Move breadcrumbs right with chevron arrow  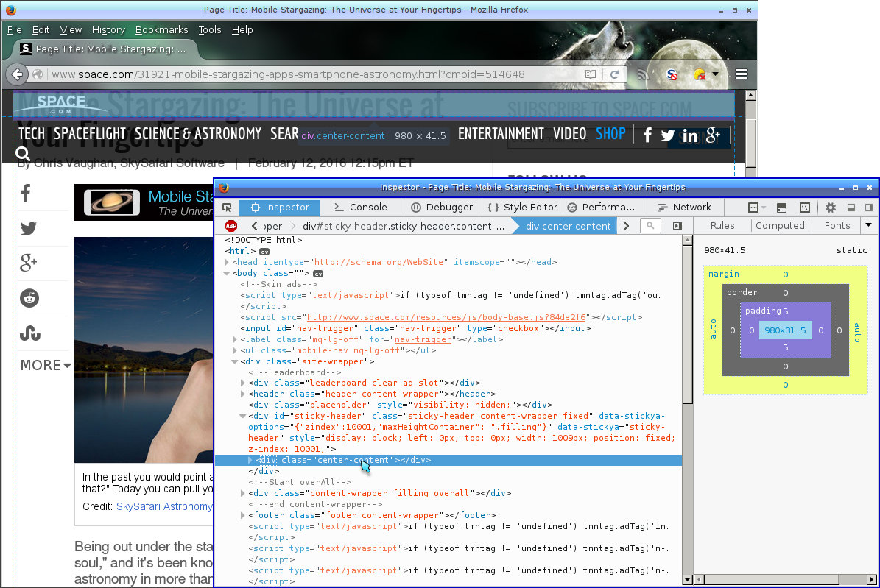[627, 225]
